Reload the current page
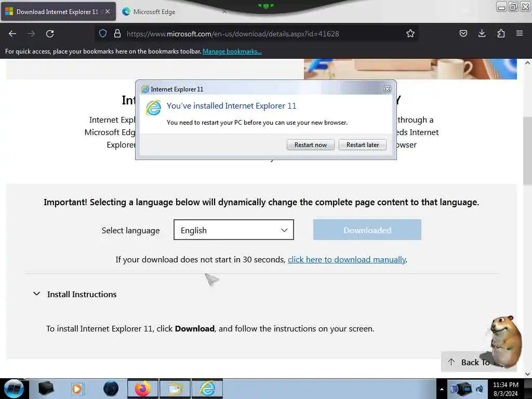 click(50, 34)
